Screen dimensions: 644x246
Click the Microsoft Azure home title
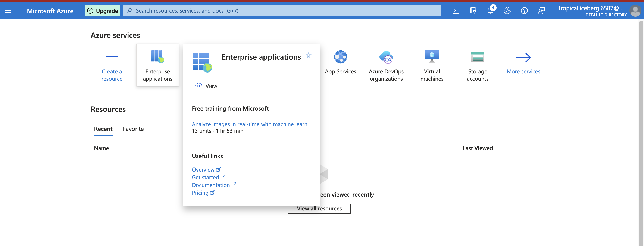click(x=50, y=11)
